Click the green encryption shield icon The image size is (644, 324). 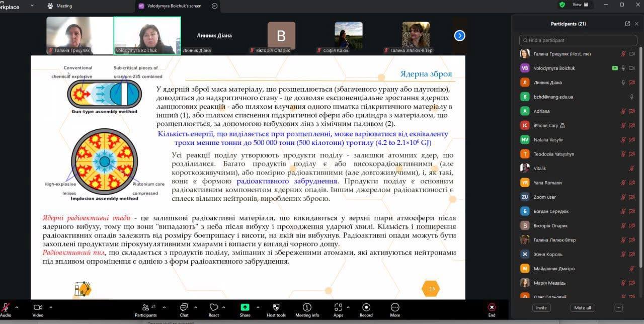click(562, 5)
